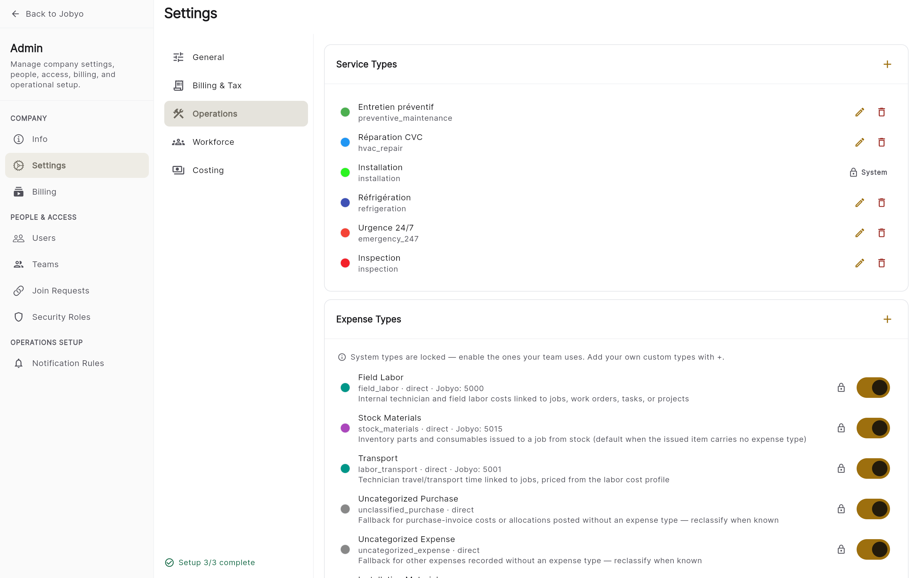The image size is (924, 578).
Task: Click the System lock icon for Installation
Action: click(x=853, y=172)
